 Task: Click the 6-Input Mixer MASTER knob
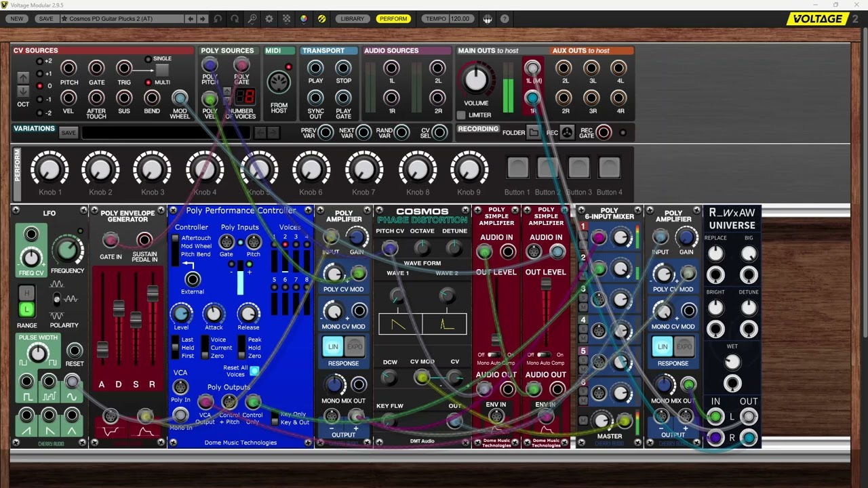[x=601, y=421]
